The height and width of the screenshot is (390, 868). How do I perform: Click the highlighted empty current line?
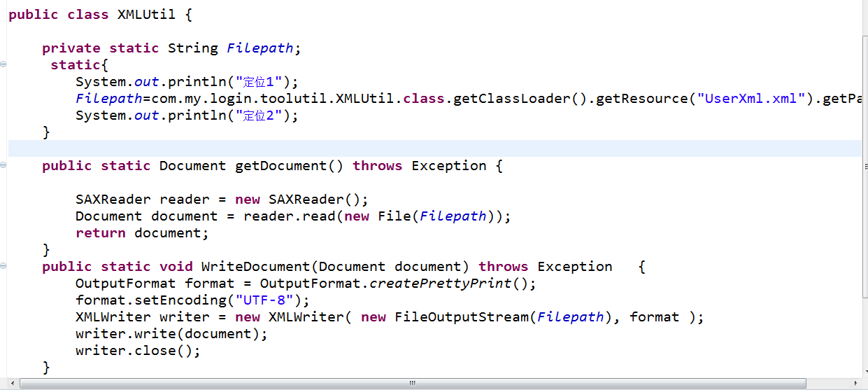click(420, 148)
